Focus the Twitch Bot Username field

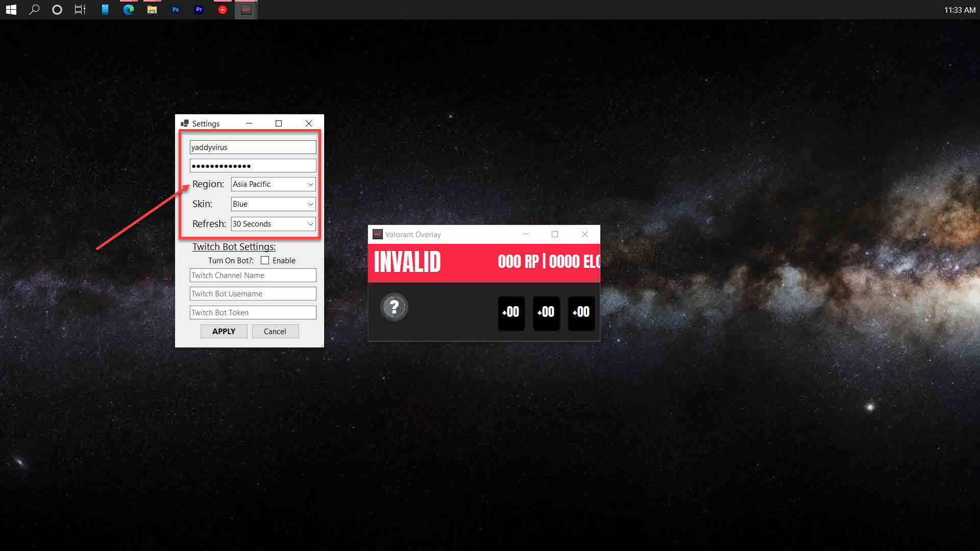click(x=253, y=294)
